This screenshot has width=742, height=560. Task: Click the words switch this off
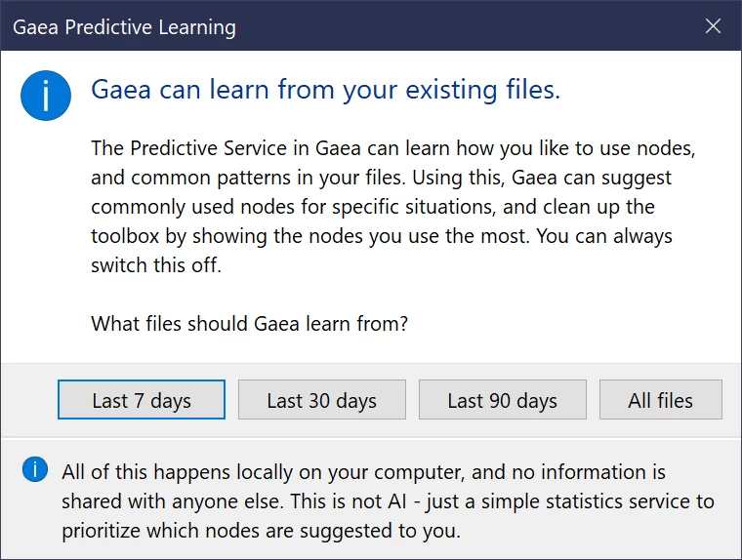pos(156,265)
